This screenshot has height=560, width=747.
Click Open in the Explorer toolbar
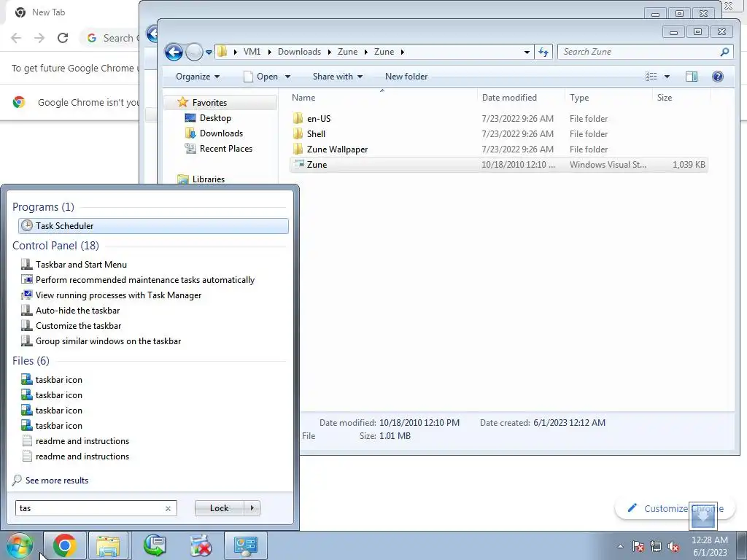pyautogui.click(x=261, y=76)
